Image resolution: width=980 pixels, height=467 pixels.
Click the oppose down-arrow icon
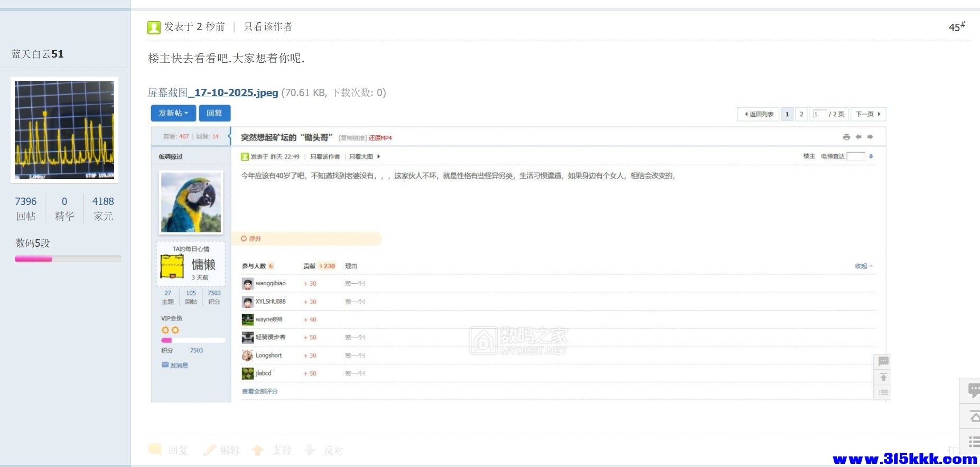point(310,450)
